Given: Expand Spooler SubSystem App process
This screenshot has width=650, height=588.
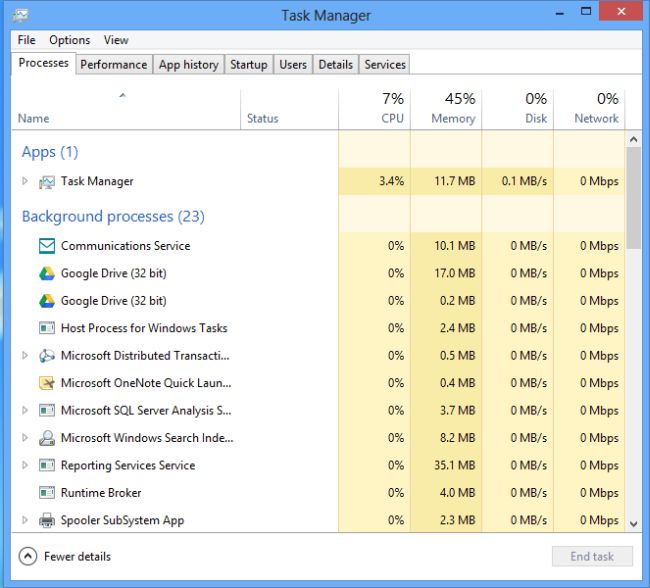Looking at the screenshot, I should coord(25,520).
